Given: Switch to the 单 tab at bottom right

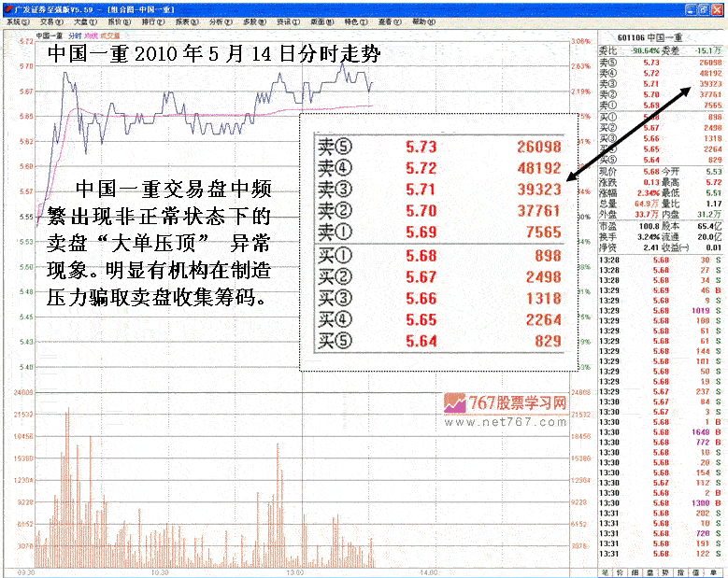Looking at the screenshot, I should point(713,573).
